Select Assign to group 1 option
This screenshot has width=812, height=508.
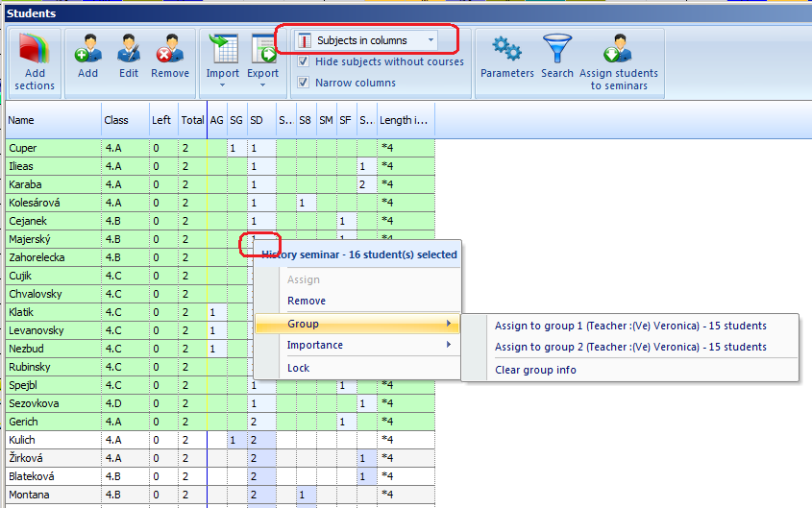630,326
